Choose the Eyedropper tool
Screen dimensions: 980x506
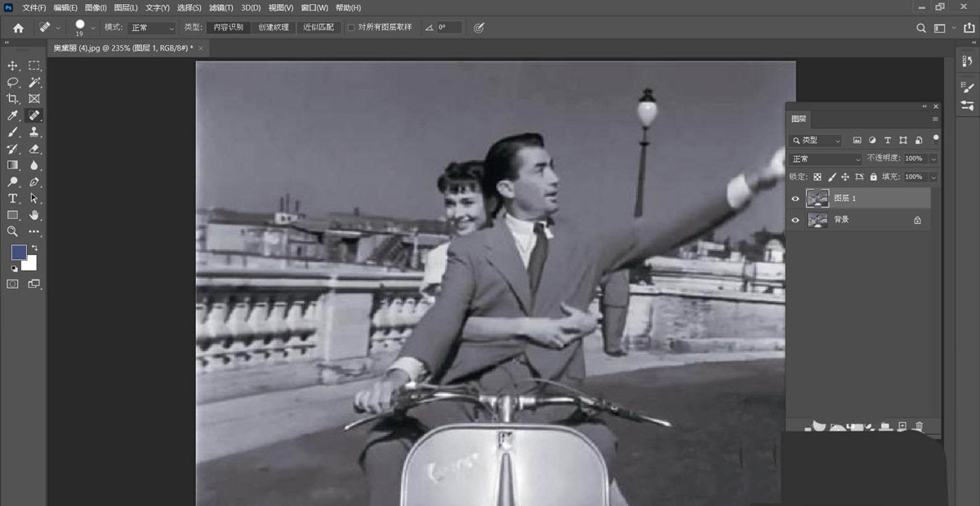[12, 115]
